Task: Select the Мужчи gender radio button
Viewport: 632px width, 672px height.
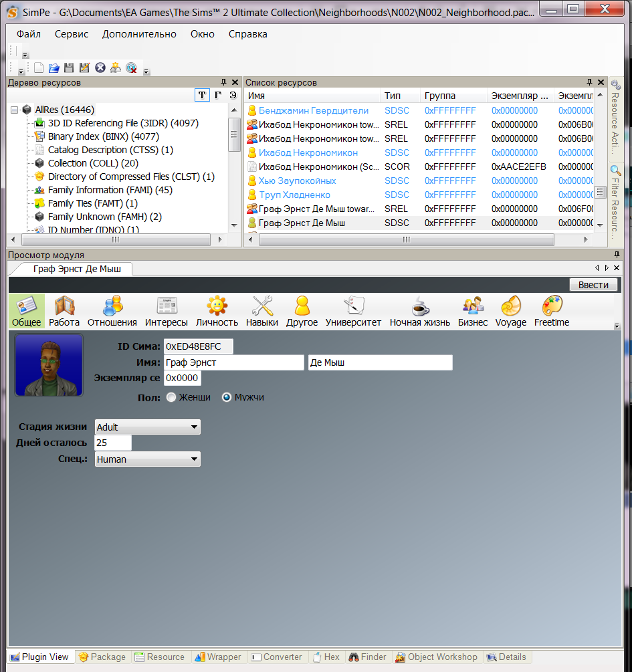Action: coord(227,397)
